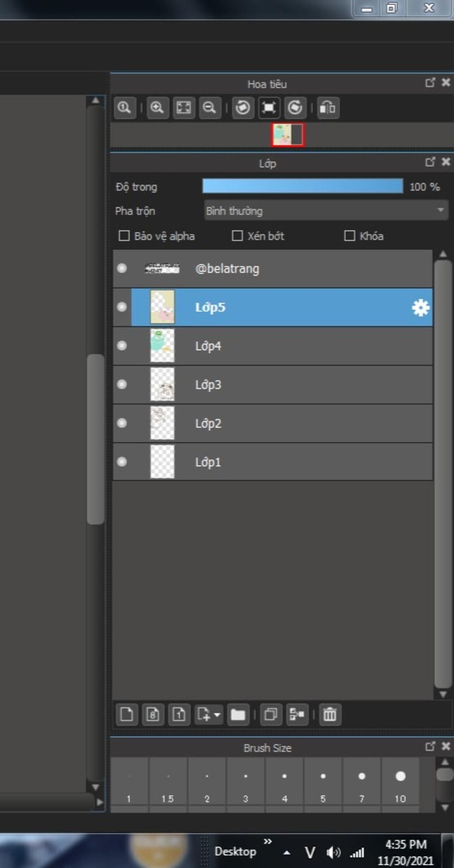Select the Lớp3 layer
The width and height of the screenshot is (454, 868).
[273, 384]
